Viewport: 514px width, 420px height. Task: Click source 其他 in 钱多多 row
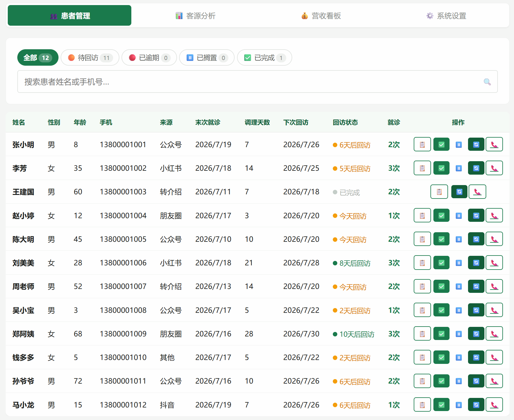coord(167,358)
